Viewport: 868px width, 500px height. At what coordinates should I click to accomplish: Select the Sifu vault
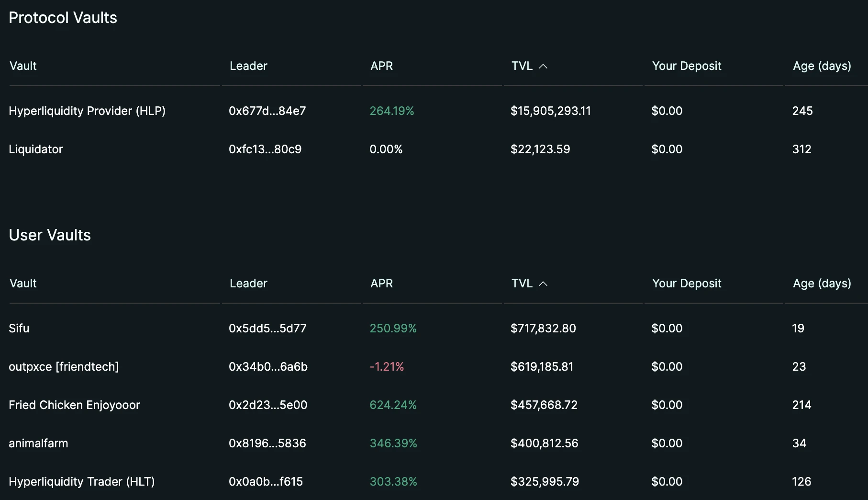click(x=19, y=328)
